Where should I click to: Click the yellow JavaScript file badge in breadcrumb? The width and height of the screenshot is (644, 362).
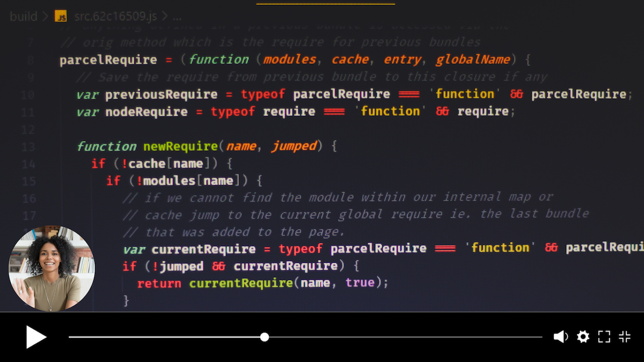[60, 16]
